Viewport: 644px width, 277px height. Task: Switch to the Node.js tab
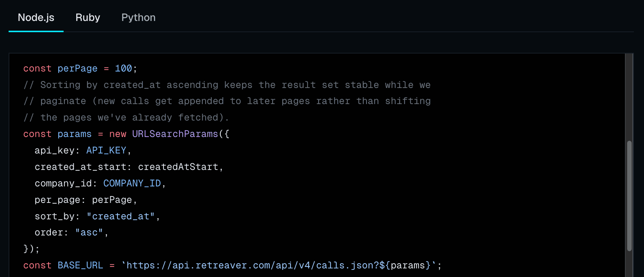point(36,18)
